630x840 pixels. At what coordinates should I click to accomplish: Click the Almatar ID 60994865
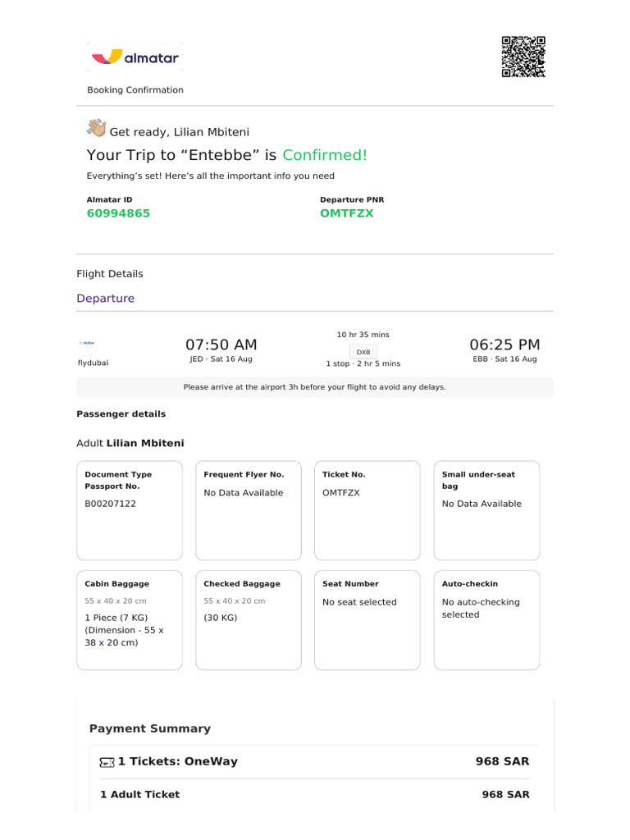click(x=118, y=213)
